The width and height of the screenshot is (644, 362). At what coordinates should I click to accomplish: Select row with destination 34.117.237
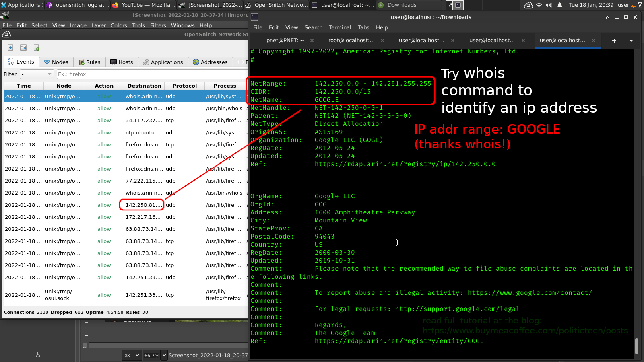pyautogui.click(x=126, y=121)
